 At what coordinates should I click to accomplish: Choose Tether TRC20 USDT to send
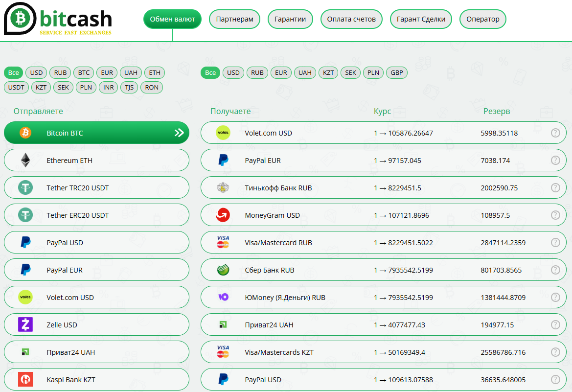(96, 187)
